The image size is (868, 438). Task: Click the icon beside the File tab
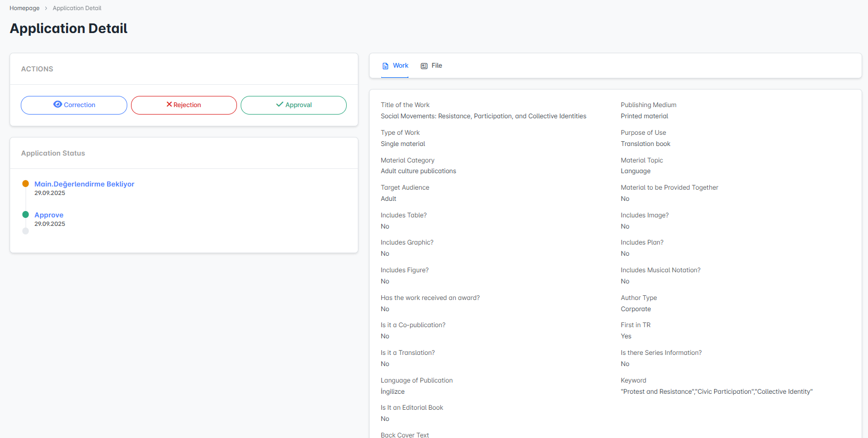424,66
